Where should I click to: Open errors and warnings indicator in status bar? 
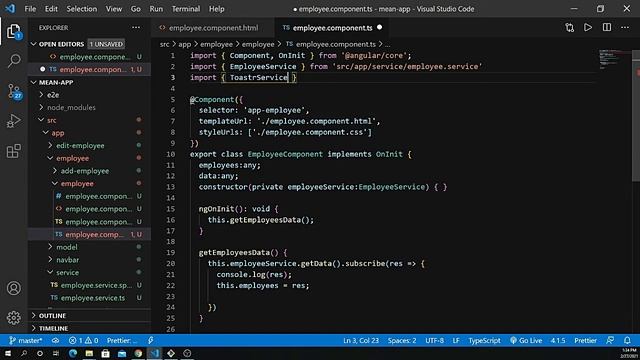tap(83, 340)
